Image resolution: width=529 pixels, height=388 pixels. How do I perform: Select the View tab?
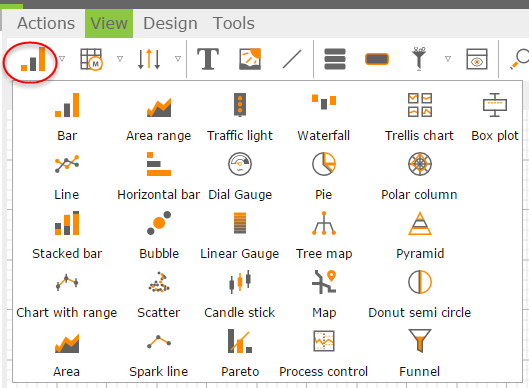pos(109,23)
